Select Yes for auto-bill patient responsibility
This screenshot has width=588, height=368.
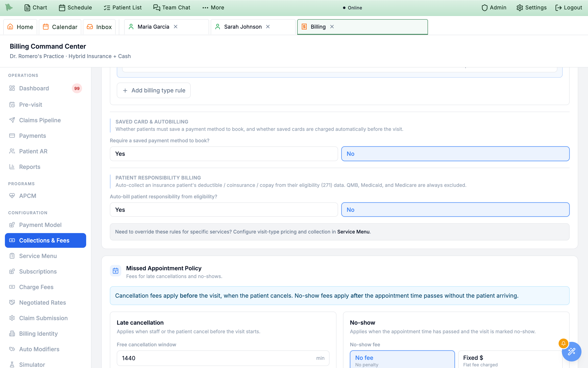click(x=224, y=210)
